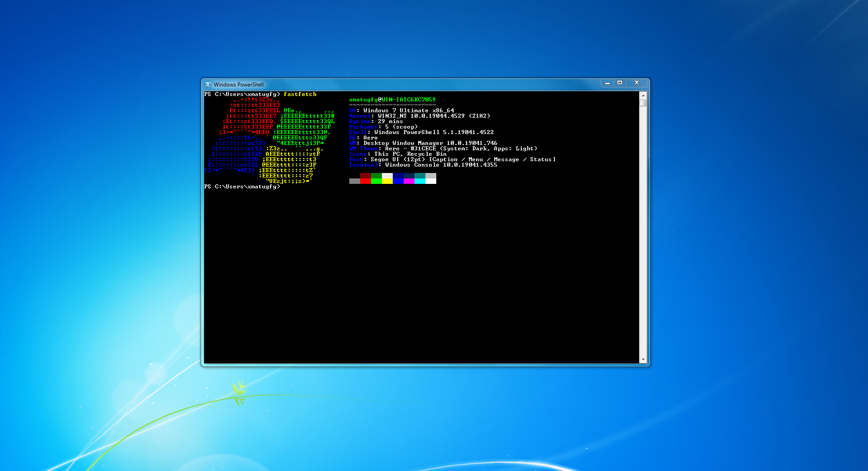Screen dimensions: 868x471
Task: Click the console vertical scrollbar thumb
Action: click(643, 103)
